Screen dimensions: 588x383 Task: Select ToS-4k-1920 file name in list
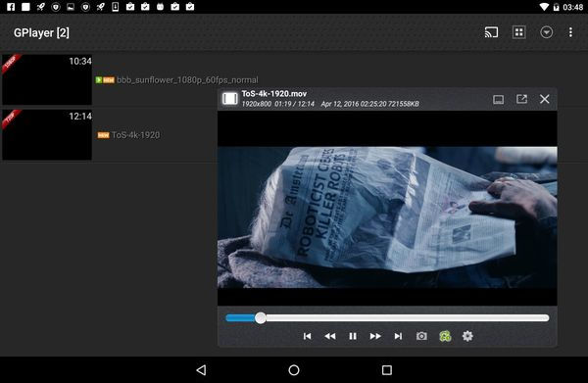[135, 135]
